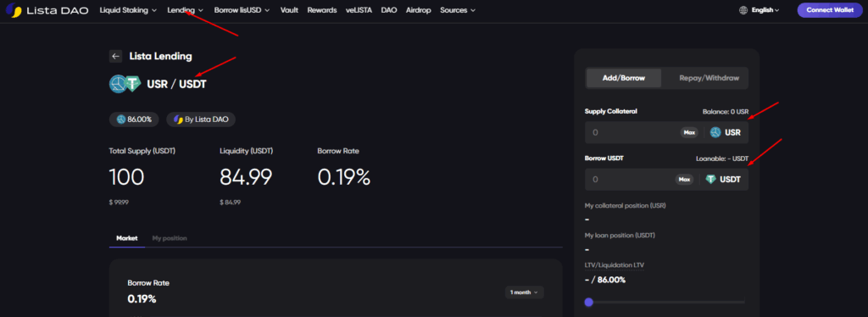Click the LTV slider handle
This screenshot has width=868, height=317.
pos(588,302)
